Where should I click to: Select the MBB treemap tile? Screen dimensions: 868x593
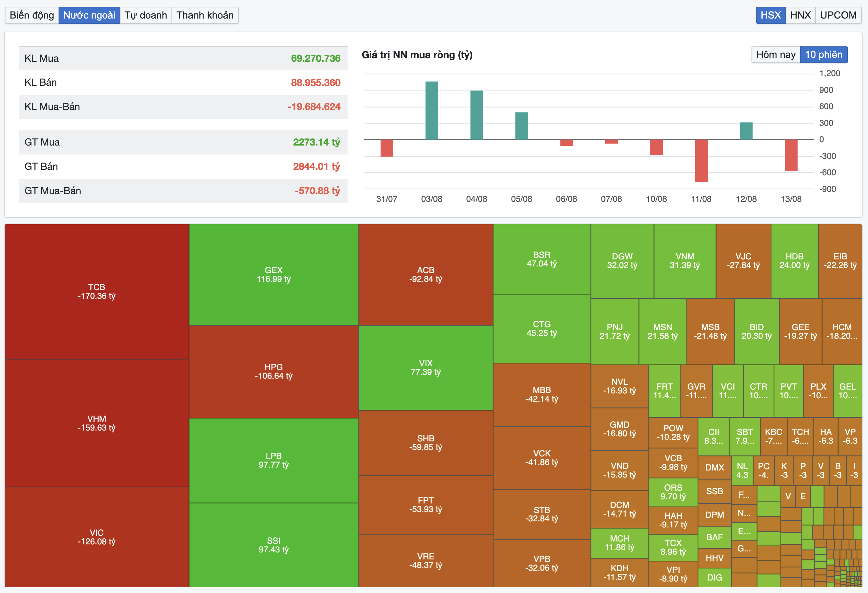tap(542, 395)
